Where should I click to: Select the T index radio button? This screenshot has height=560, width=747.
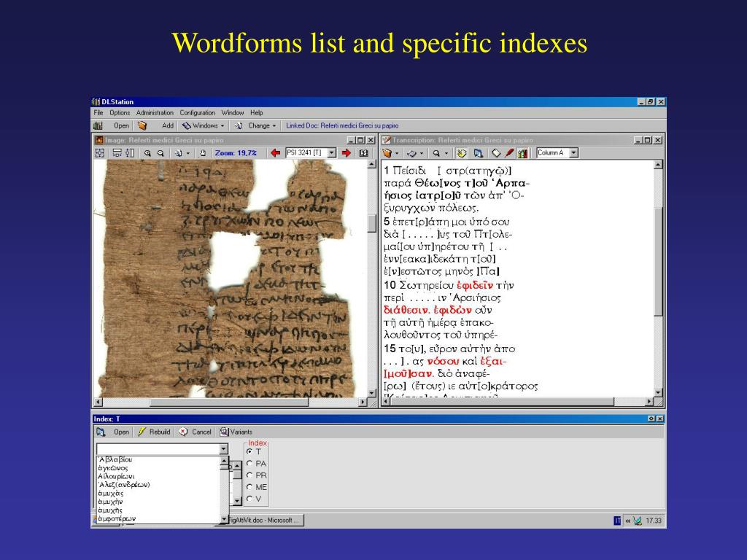249,451
